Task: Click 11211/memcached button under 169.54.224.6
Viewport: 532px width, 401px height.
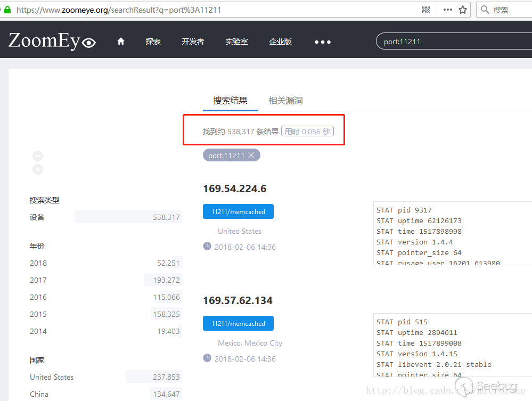Action: point(238,212)
